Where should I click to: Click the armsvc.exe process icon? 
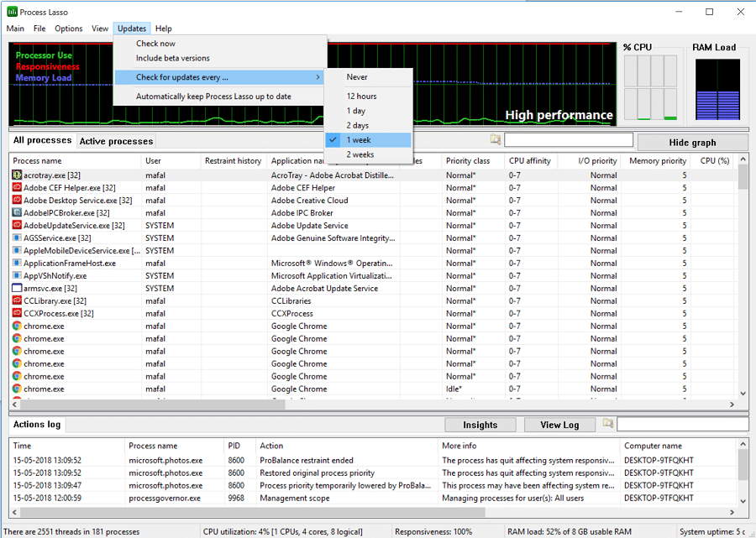point(17,288)
